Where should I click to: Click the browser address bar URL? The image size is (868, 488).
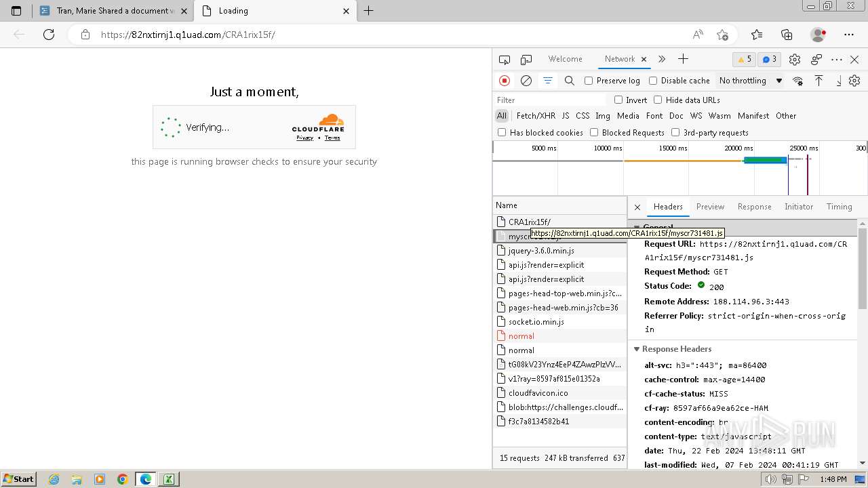click(x=188, y=35)
